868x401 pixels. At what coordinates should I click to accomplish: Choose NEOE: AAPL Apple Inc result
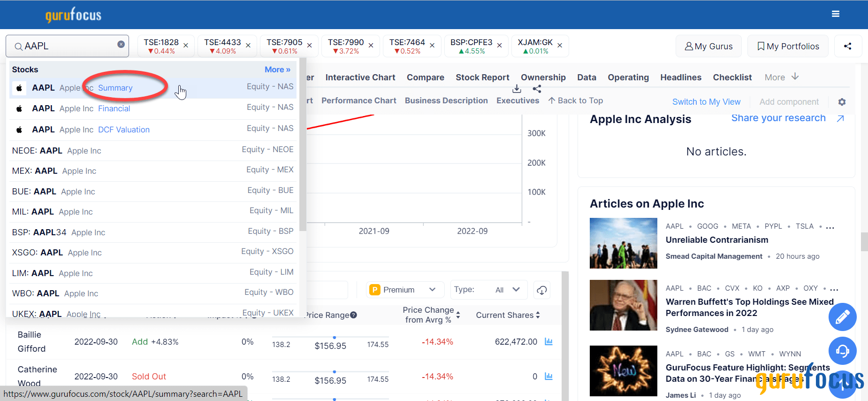click(153, 150)
